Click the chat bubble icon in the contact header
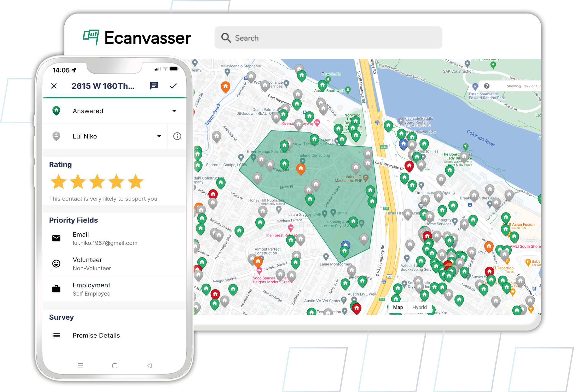The width and height of the screenshot is (574, 392). pos(154,86)
